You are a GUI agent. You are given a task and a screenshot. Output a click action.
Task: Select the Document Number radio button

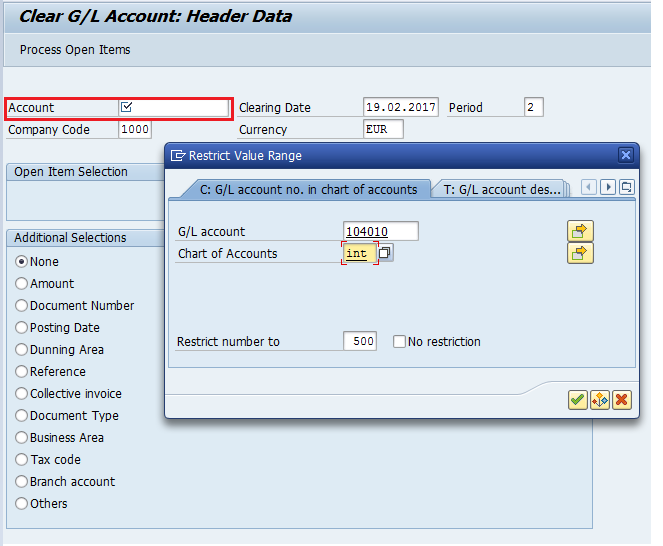(x=21, y=305)
